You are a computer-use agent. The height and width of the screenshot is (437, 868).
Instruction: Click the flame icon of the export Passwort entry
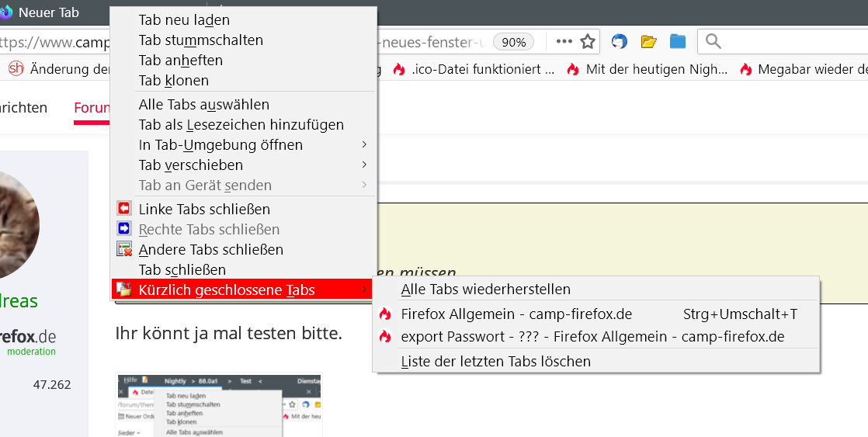385,337
